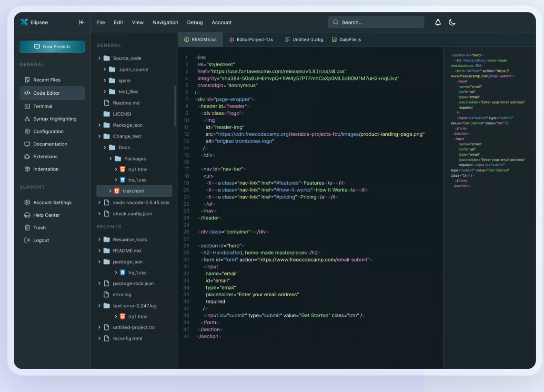Image resolution: width=544 pixels, height=392 pixels.
Task: Collapse sidebar with the arrow icon
Action: 81,22
